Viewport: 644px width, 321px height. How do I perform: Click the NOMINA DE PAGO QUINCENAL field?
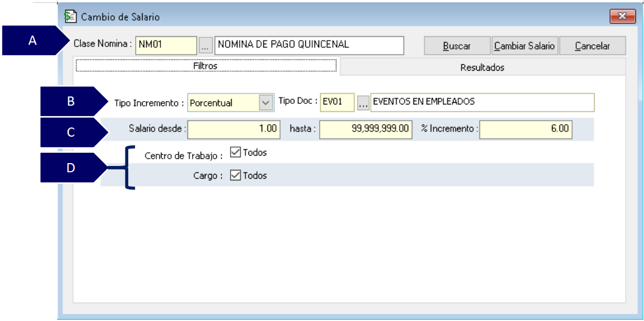click(309, 45)
